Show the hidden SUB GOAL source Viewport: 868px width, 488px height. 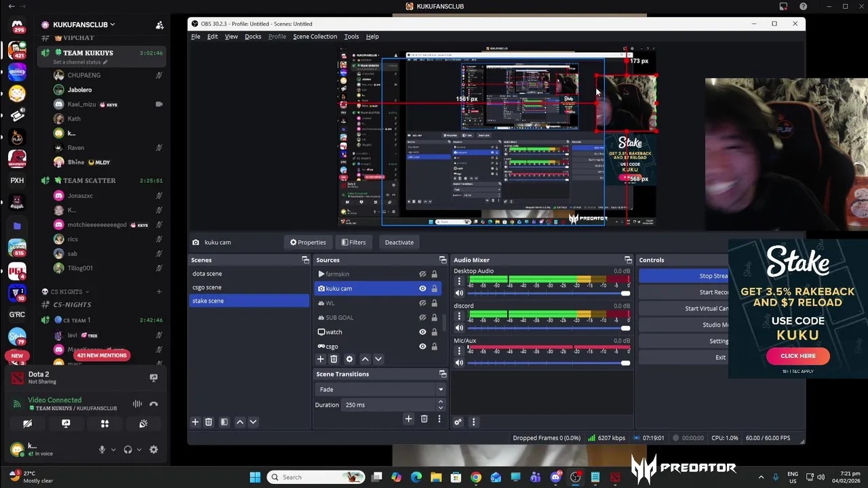[422, 317]
